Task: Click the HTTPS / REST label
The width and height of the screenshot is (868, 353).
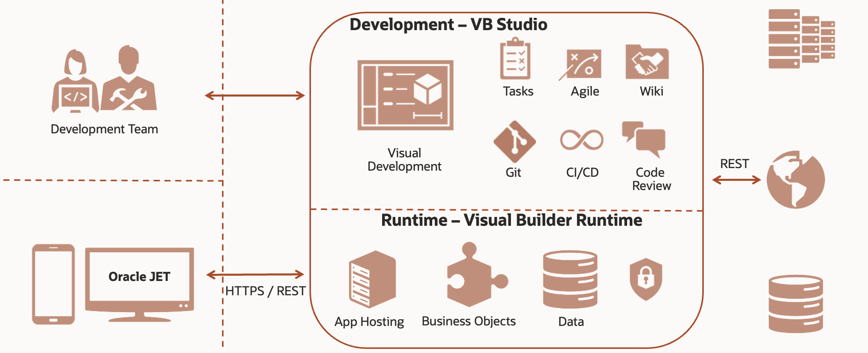Action: point(265,291)
